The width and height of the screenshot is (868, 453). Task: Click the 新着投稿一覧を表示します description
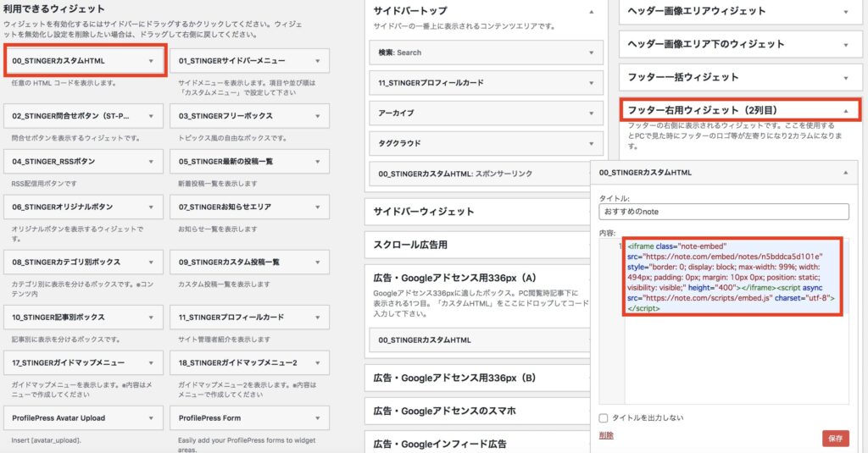(x=218, y=184)
